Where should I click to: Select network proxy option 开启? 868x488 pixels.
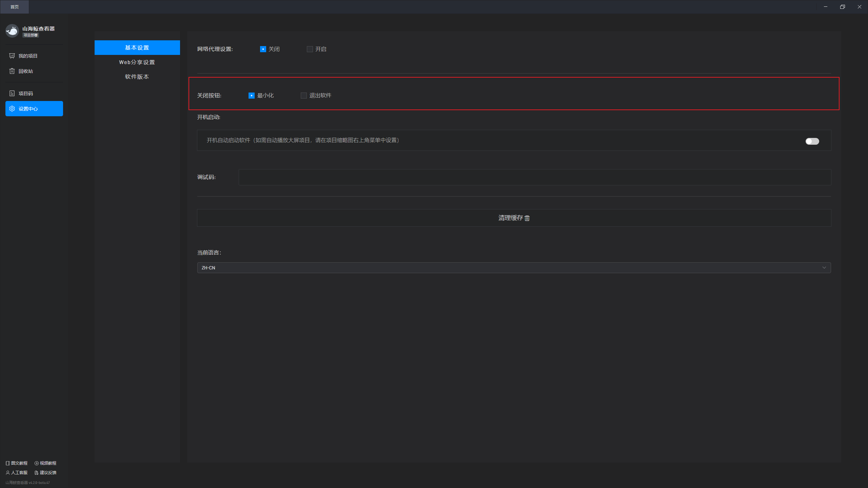(x=310, y=49)
